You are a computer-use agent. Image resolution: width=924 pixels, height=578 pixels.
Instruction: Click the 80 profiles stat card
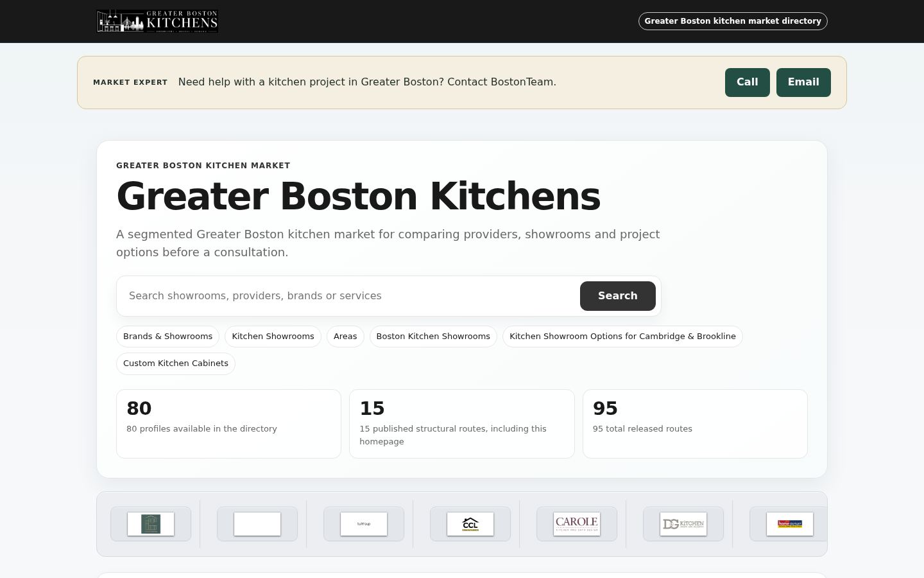(x=228, y=424)
